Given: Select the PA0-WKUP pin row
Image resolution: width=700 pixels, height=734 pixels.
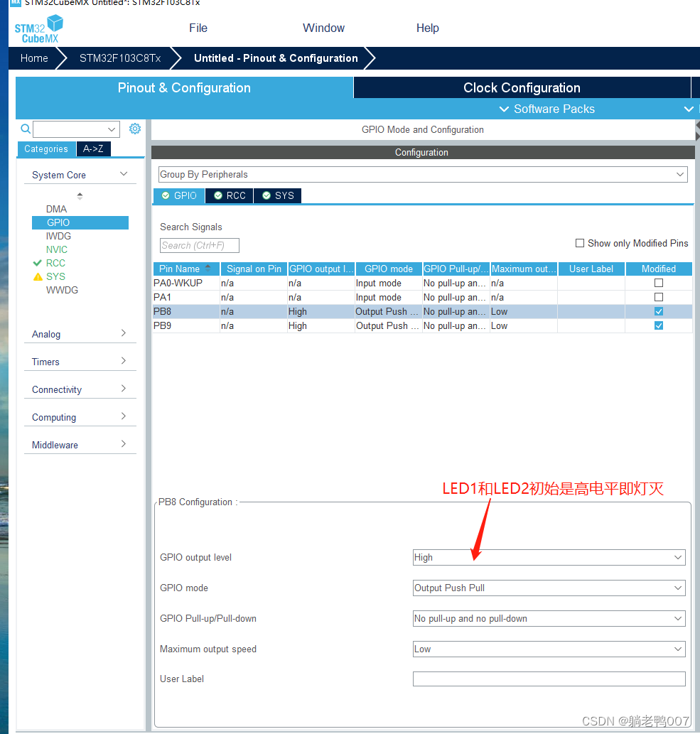Looking at the screenshot, I should coord(422,283).
